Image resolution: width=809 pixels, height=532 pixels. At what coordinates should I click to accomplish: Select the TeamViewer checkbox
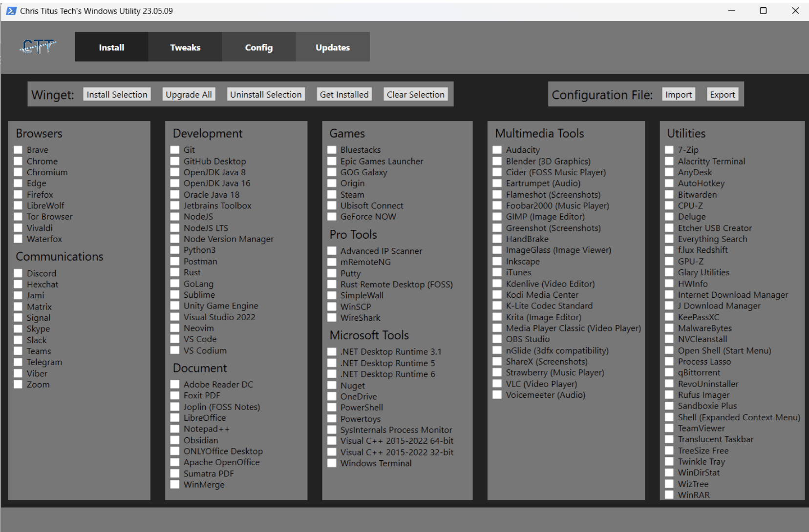click(669, 428)
